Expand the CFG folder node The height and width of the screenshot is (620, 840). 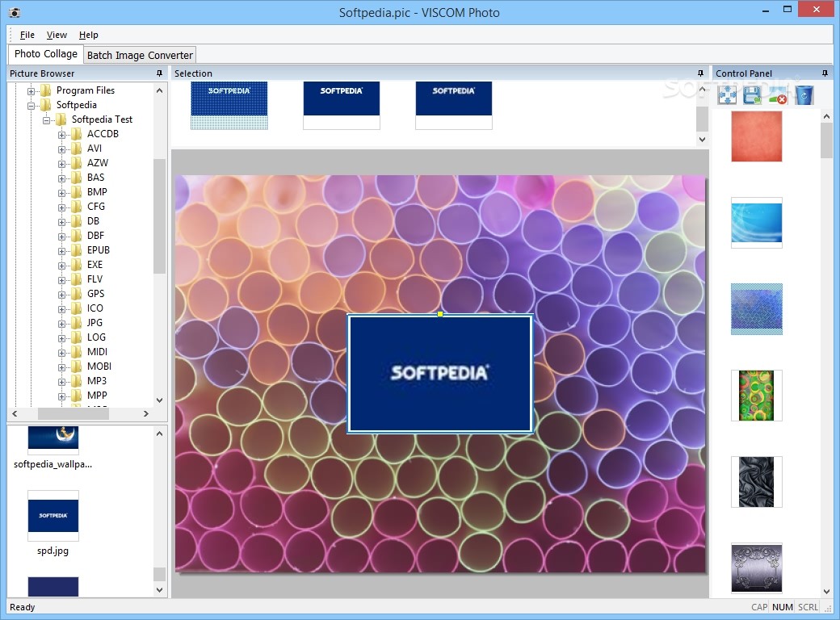61,207
